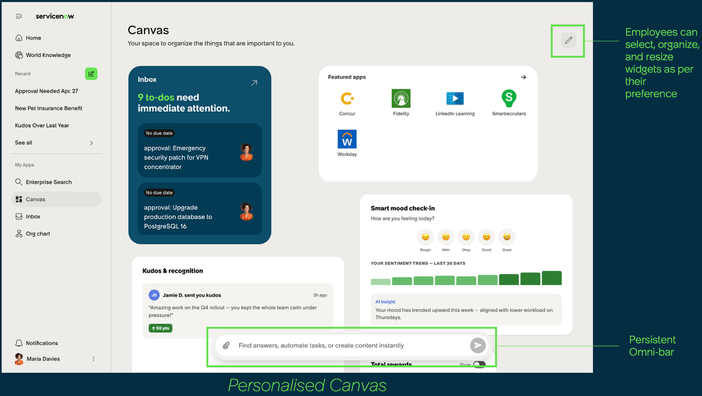Click the tallest bar in the sentiment trend
Screen dimensions: 702x396
coord(552,278)
